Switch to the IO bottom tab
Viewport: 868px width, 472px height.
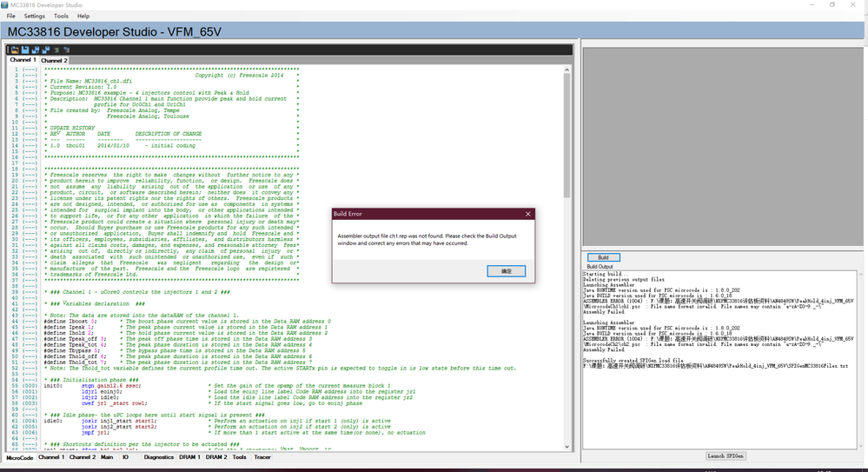[125, 457]
